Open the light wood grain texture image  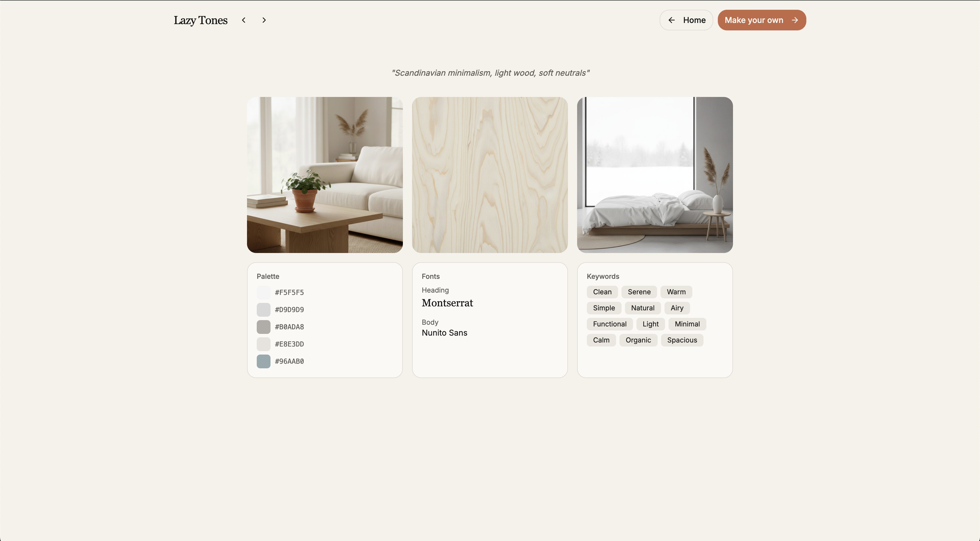tap(490, 175)
